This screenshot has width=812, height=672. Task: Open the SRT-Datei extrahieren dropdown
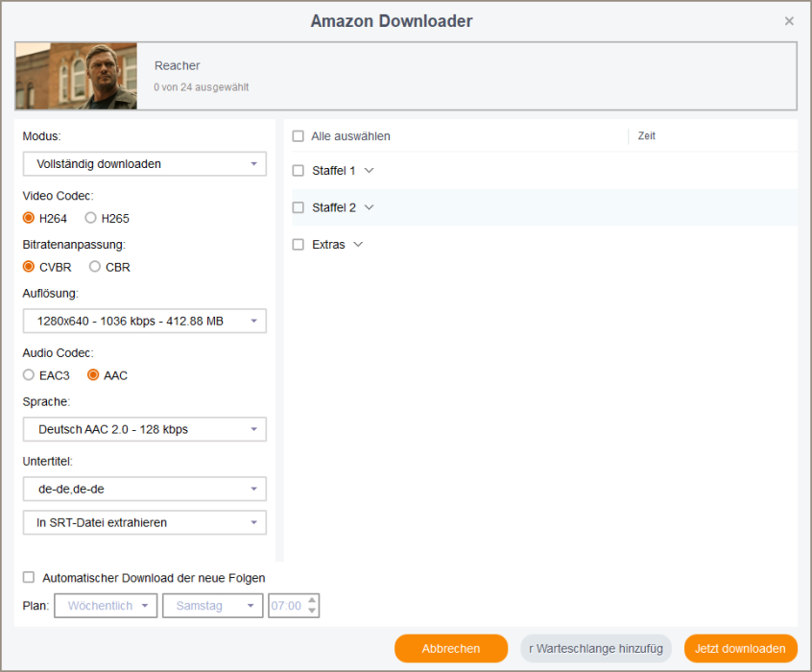coord(144,522)
